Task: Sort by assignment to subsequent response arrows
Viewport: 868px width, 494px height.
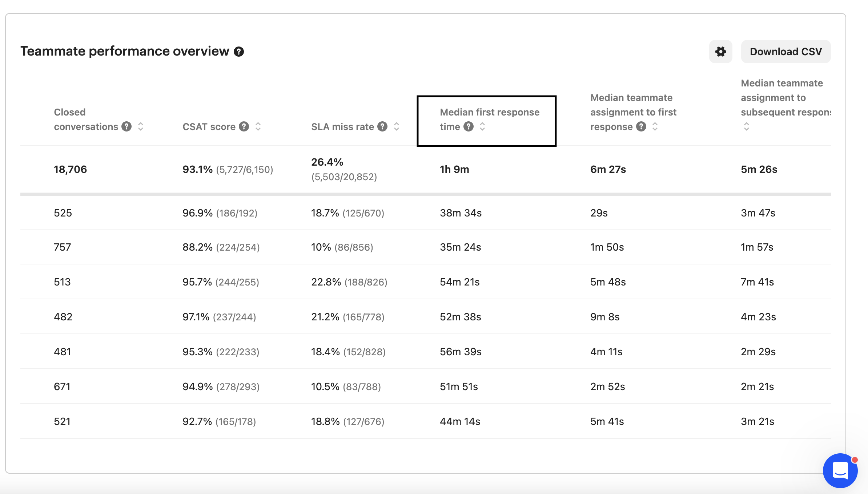Action: click(747, 126)
